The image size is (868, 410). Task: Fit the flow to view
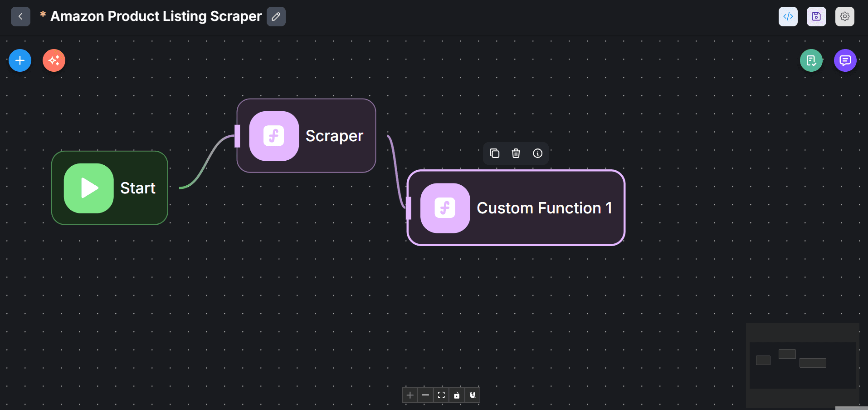tap(441, 395)
